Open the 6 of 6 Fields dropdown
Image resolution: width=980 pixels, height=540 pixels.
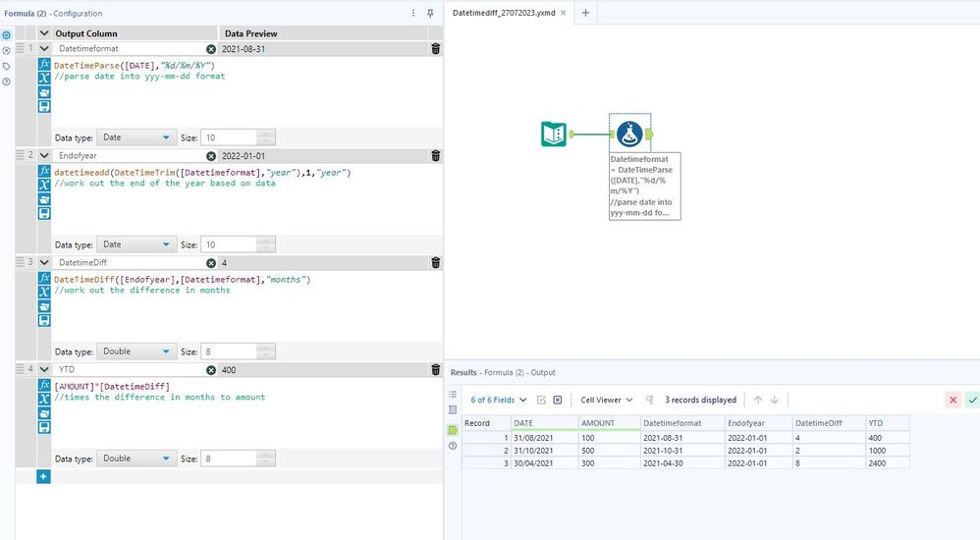498,400
